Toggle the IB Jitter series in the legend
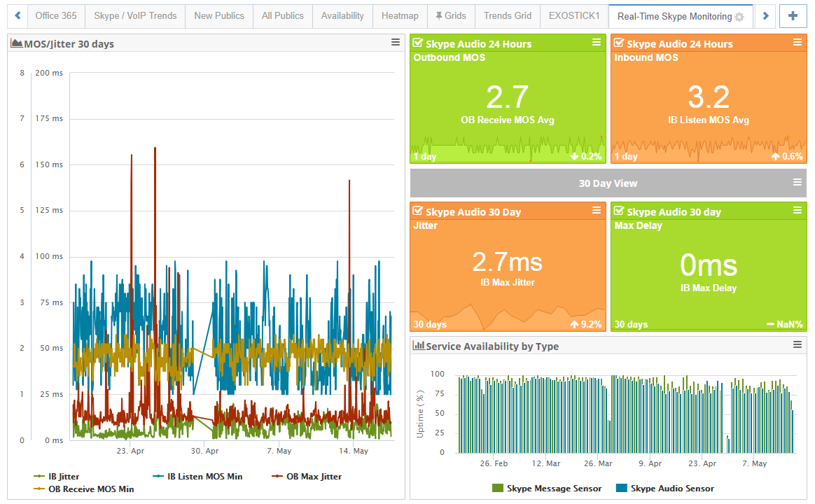815x504 pixels. (56, 477)
